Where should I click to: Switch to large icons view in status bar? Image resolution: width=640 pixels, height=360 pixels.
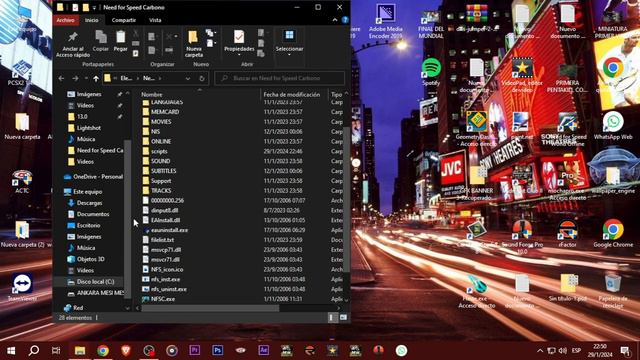pyautogui.click(x=343, y=318)
